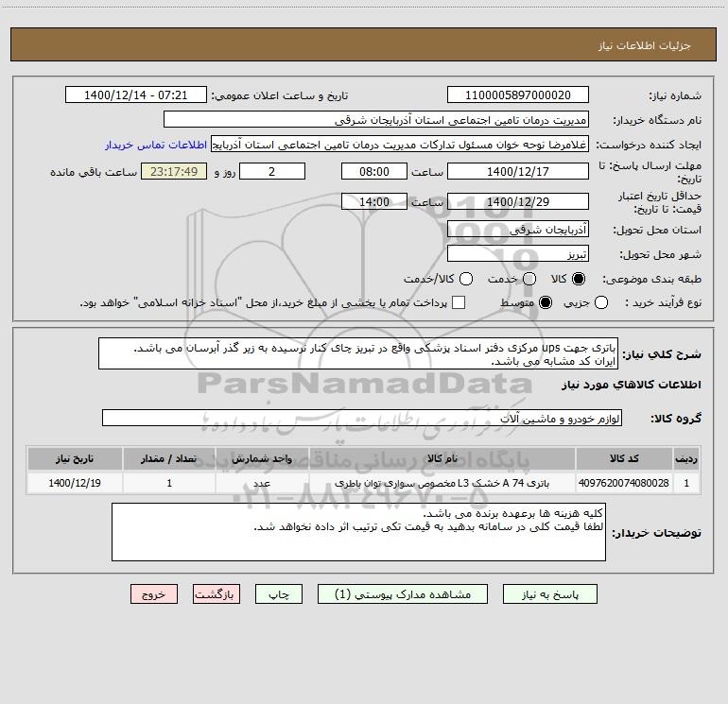
Task: Click the بازگشت back button
Action: point(217,594)
